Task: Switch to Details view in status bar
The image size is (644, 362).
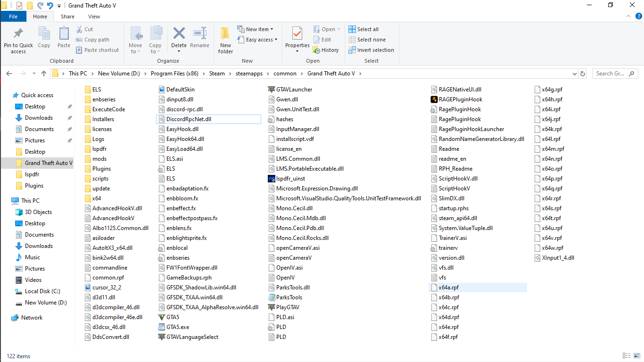Action: [x=627, y=356]
